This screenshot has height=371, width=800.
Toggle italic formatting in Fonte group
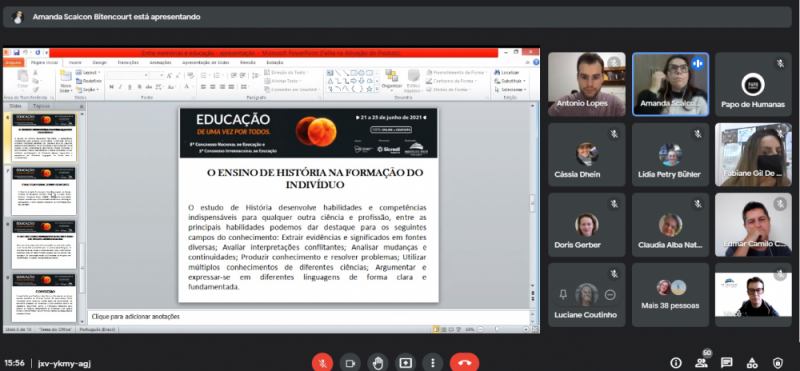pos(120,87)
